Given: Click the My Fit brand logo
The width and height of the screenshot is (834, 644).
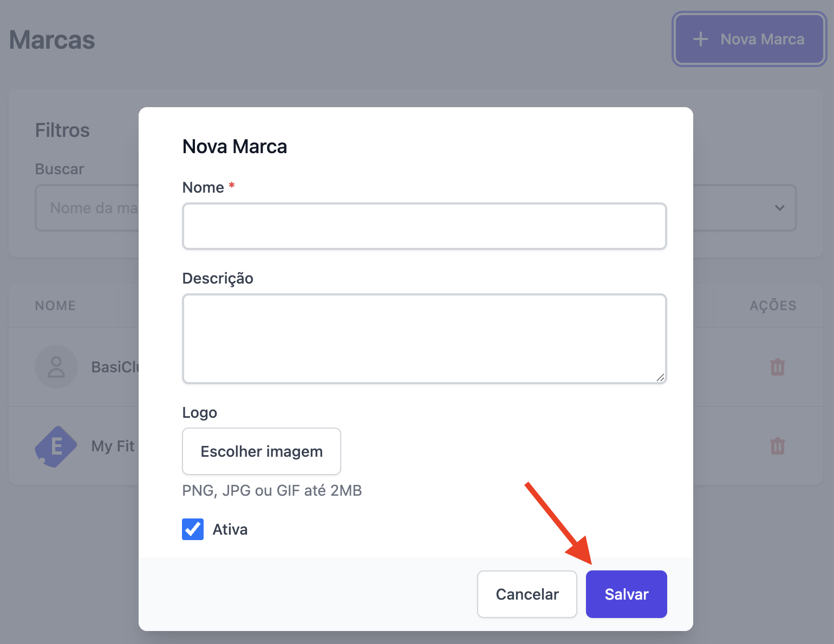Looking at the screenshot, I should [x=56, y=446].
